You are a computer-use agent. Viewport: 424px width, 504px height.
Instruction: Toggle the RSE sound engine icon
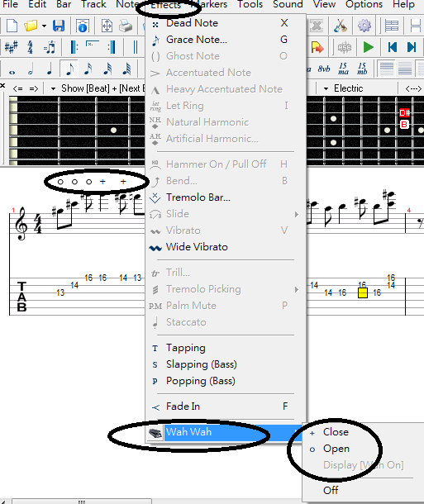click(x=345, y=48)
